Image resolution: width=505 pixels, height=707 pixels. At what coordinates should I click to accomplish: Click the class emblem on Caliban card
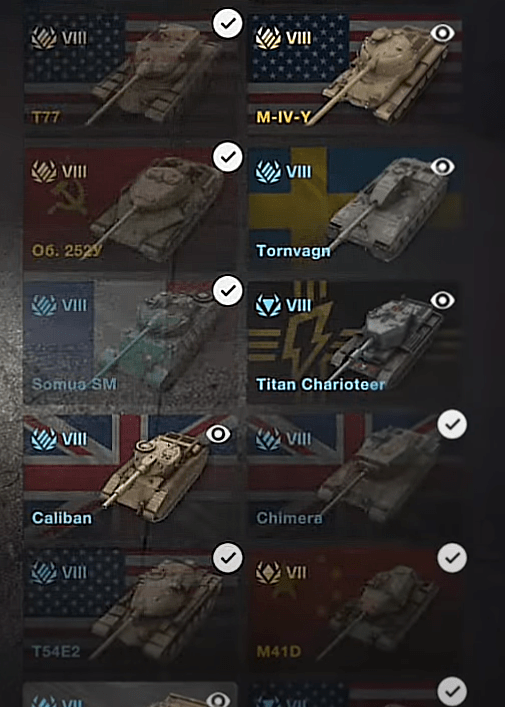coord(44,439)
